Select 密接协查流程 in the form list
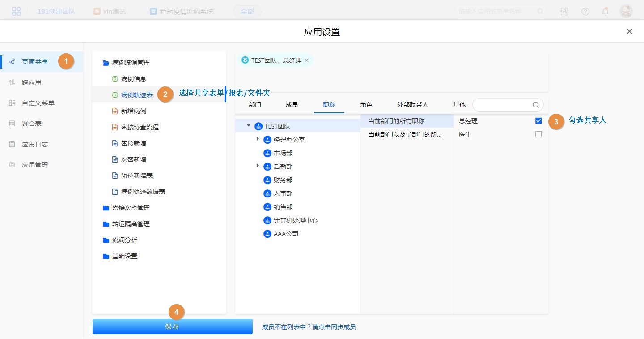Image resolution: width=644 pixels, height=339 pixels. (x=140, y=127)
